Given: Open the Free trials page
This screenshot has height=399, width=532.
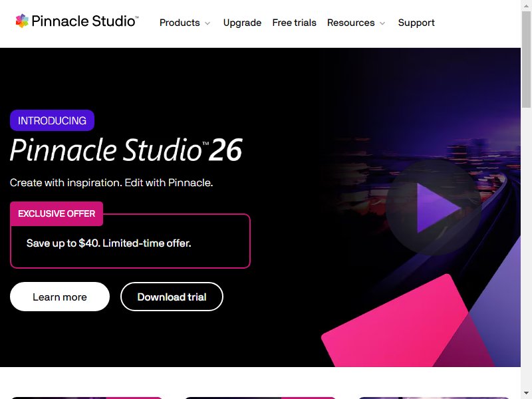Looking at the screenshot, I should tap(294, 23).
